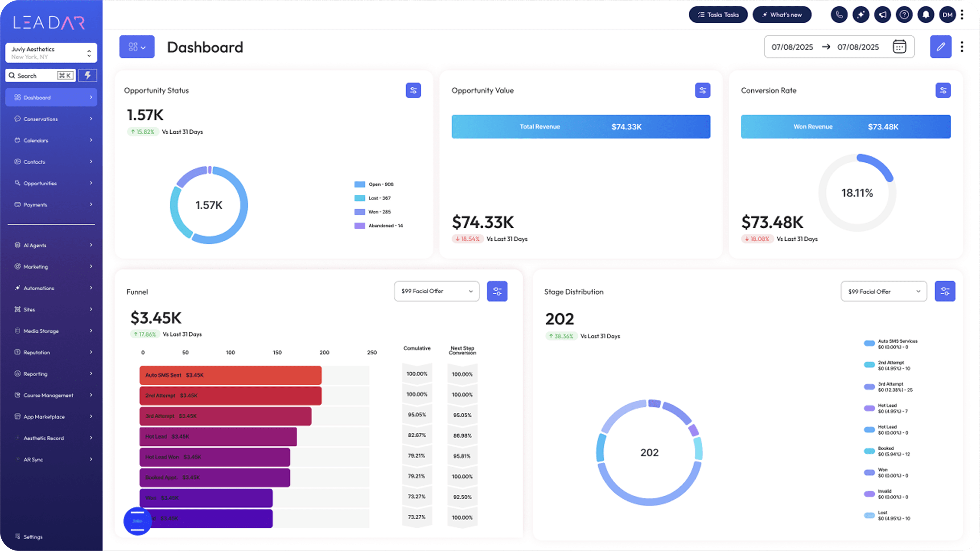Click the Tasks button in header
The image size is (980, 551).
coord(718,15)
